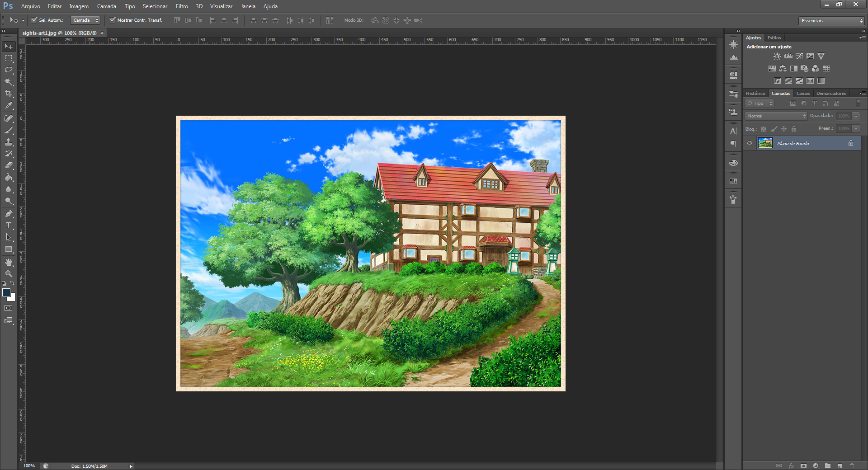
Task: Select the Lasso tool
Action: click(9, 70)
